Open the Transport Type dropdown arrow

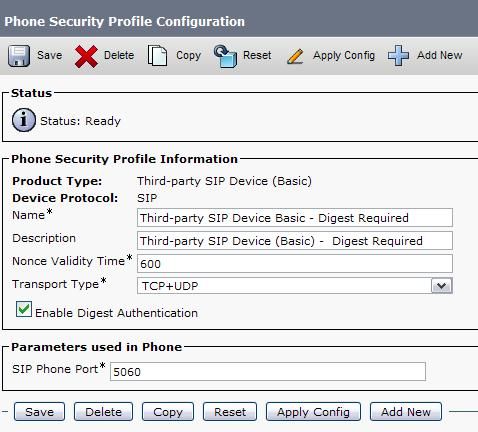442,286
